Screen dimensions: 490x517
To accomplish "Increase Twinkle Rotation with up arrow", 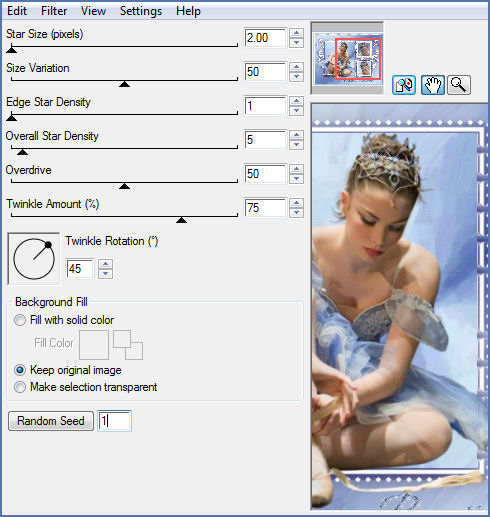I will pos(105,264).
